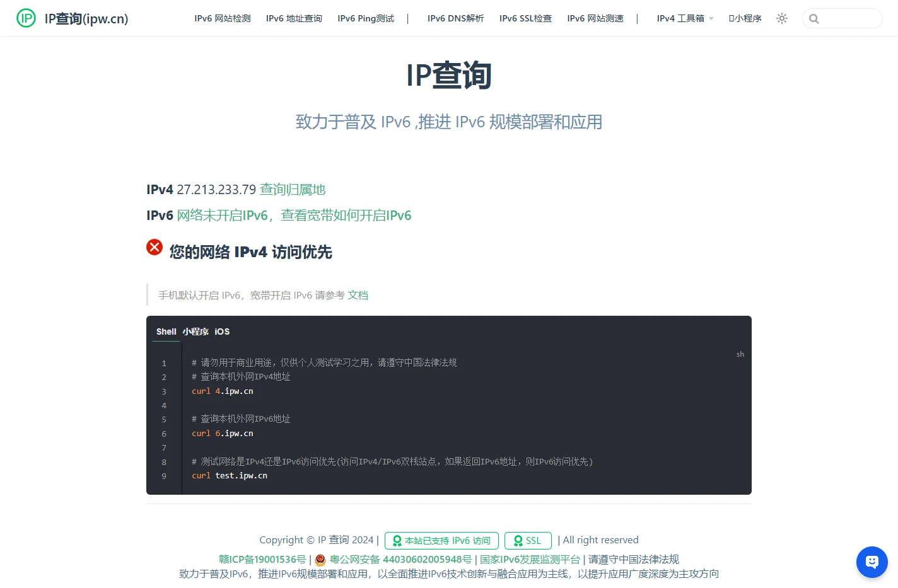Open IPv6 SSL检查 menu item
The width and height of the screenshot is (898, 588).
point(525,18)
